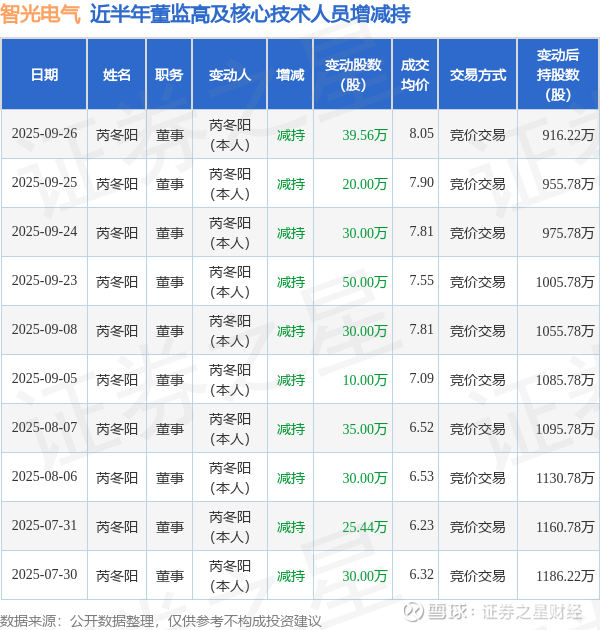Select the date cell 2025-07-31
The width and height of the screenshot is (600, 630).
(x=44, y=526)
